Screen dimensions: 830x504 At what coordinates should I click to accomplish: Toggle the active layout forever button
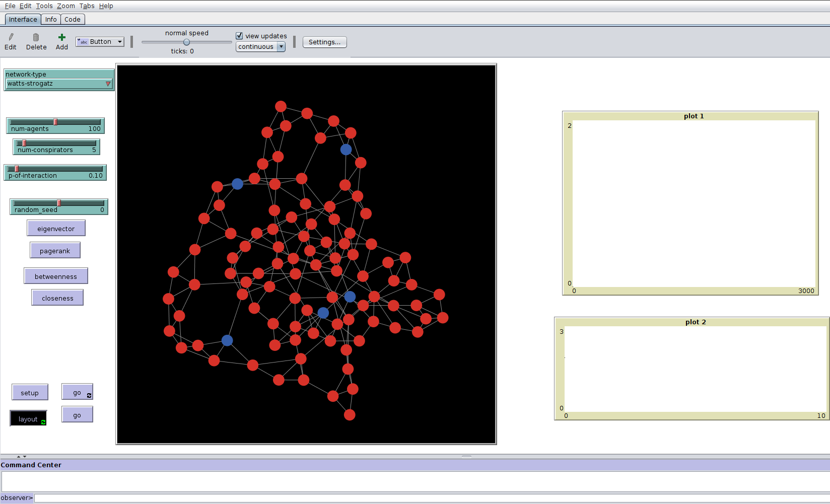pyautogui.click(x=29, y=418)
